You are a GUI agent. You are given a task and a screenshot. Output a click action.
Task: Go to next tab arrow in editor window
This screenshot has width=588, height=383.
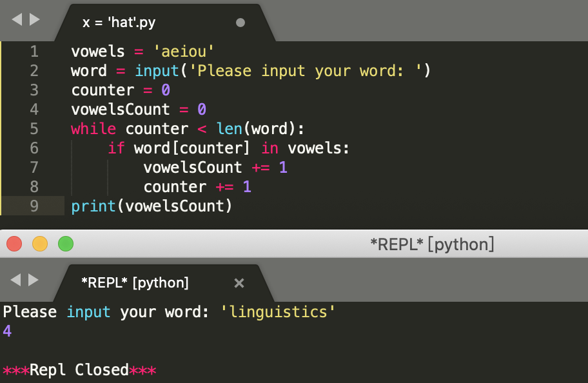pyautogui.click(x=35, y=19)
